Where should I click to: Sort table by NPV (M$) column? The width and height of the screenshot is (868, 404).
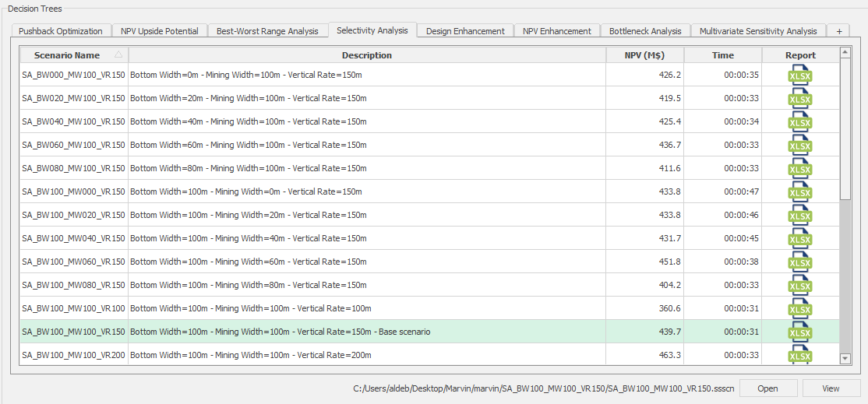(x=644, y=55)
